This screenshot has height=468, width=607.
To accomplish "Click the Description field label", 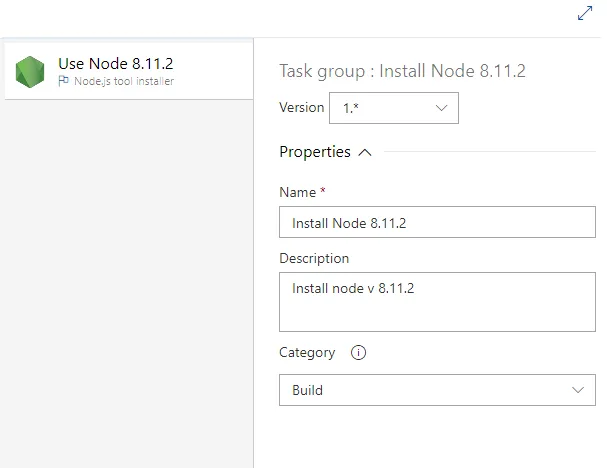I will [x=314, y=258].
